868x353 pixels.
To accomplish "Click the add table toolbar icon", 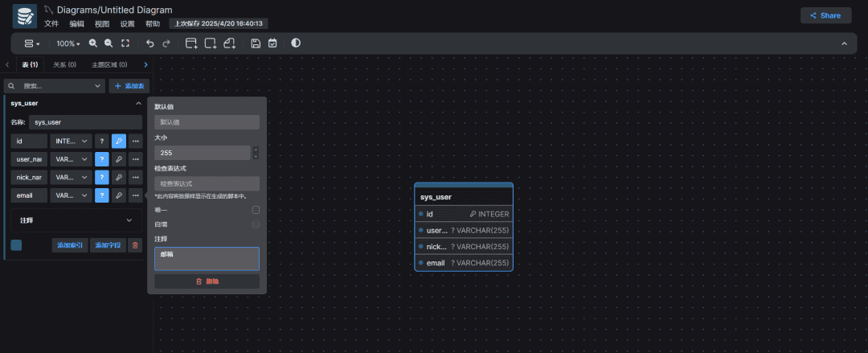I will tap(191, 43).
